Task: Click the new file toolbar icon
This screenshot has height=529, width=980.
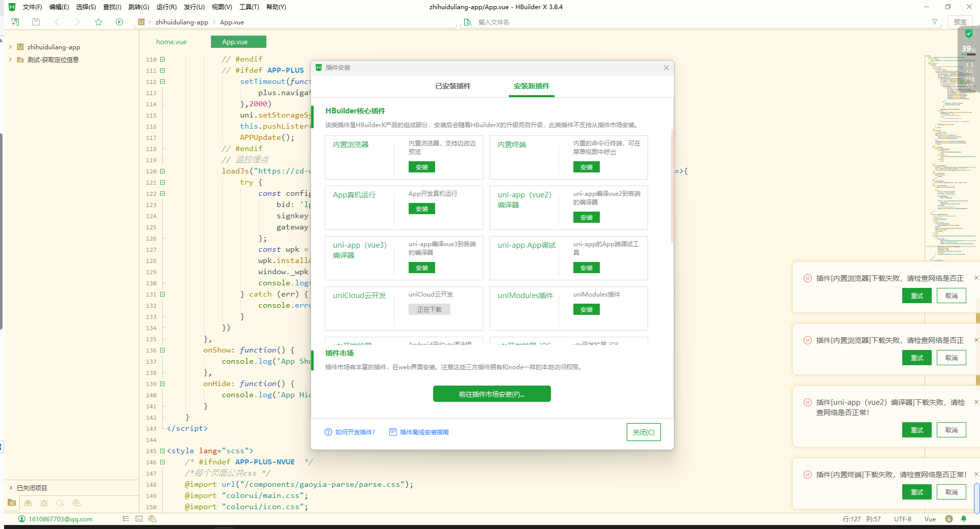Action: (x=15, y=22)
